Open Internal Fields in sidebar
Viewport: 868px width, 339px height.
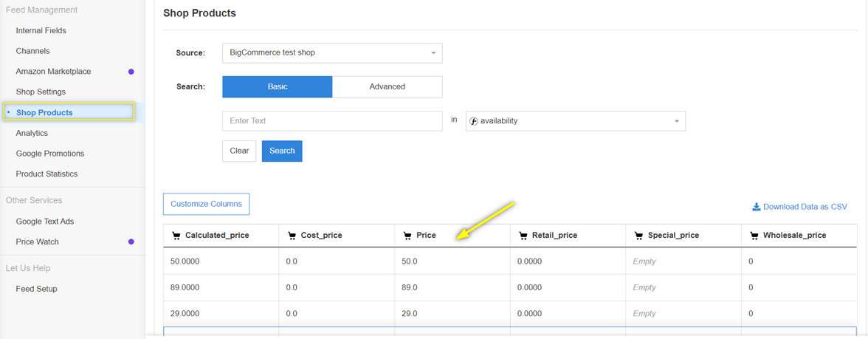41,30
